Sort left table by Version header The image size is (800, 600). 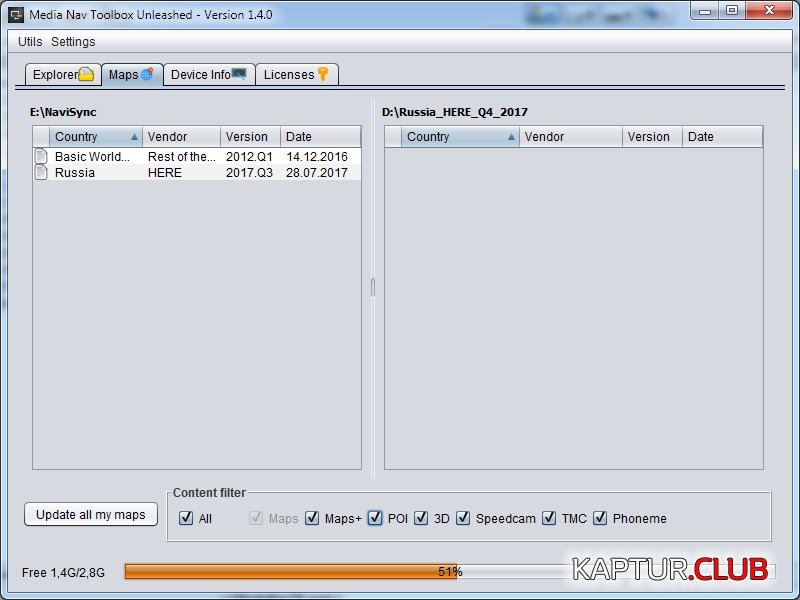pyautogui.click(x=250, y=137)
